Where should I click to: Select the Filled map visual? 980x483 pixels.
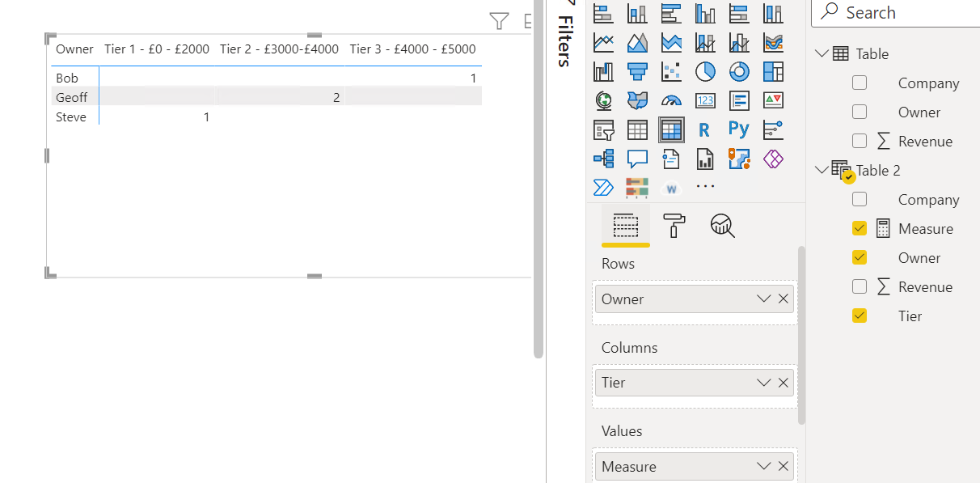(x=637, y=100)
